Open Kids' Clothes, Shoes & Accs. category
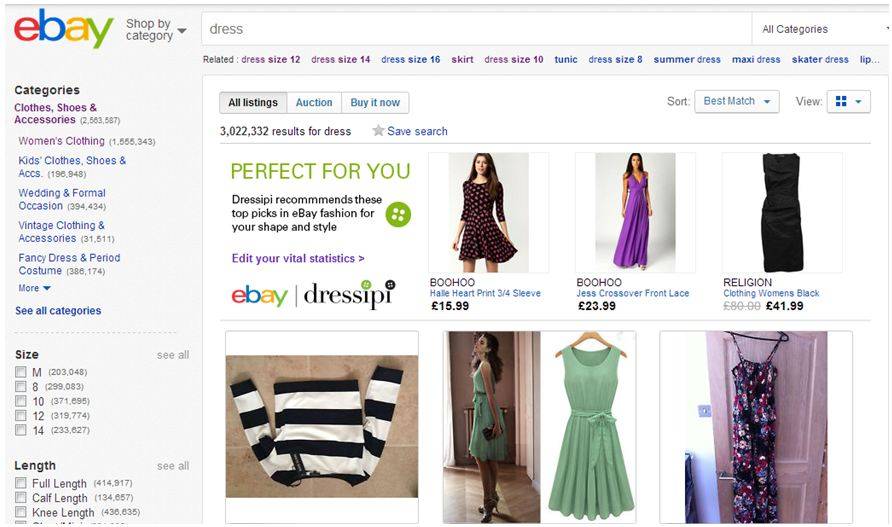 (x=72, y=167)
